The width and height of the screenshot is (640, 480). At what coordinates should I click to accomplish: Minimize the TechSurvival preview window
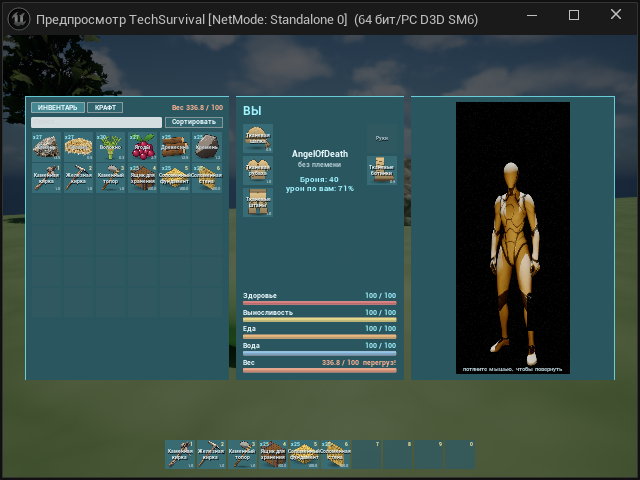point(532,15)
